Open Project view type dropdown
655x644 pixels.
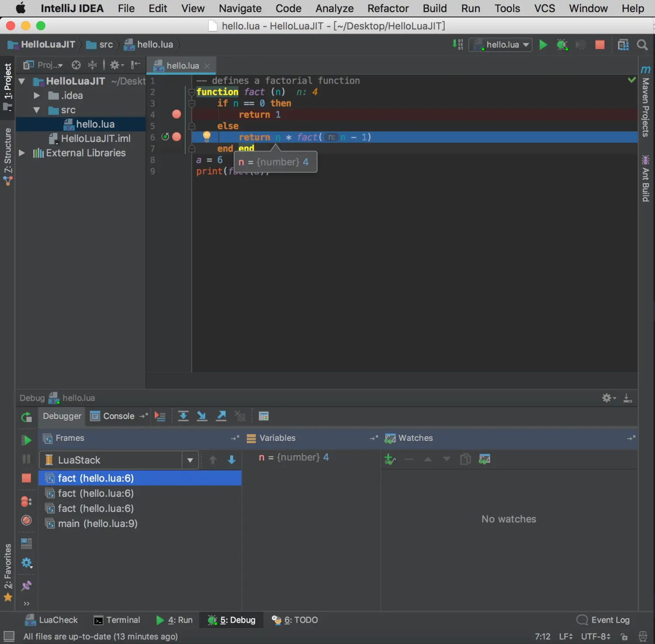point(43,65)
